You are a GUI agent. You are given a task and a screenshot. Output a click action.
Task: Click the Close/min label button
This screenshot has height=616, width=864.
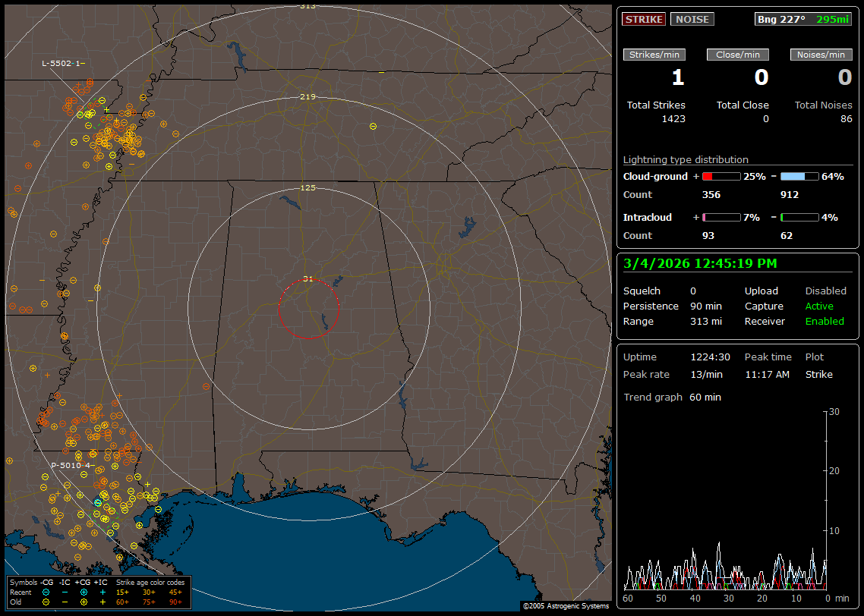[x=738, y=55]
